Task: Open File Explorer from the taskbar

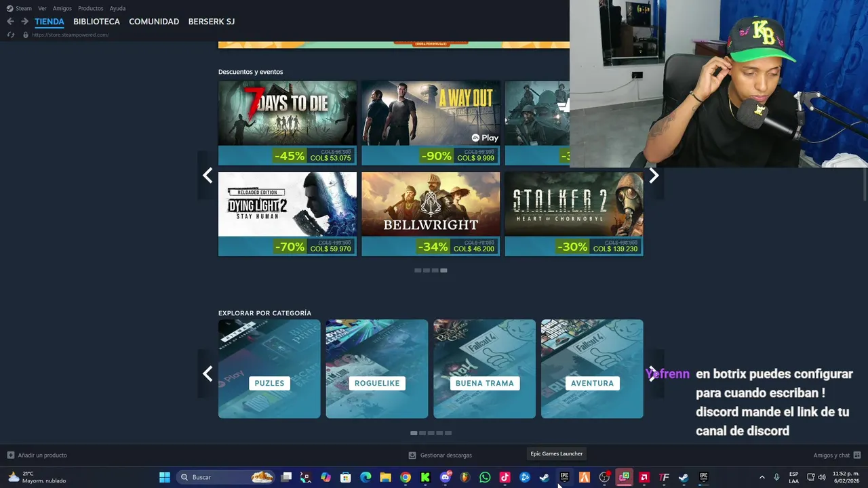Action: click(x=385, y=477)
